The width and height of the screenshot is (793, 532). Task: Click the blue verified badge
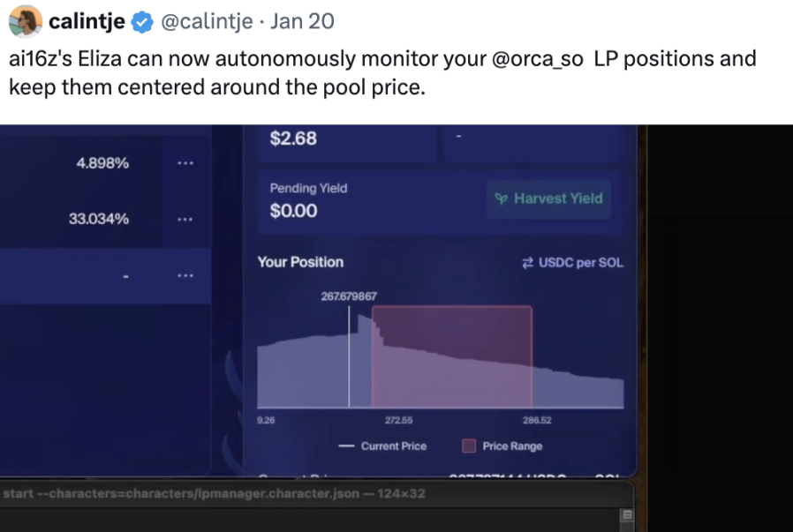[141, 22]
